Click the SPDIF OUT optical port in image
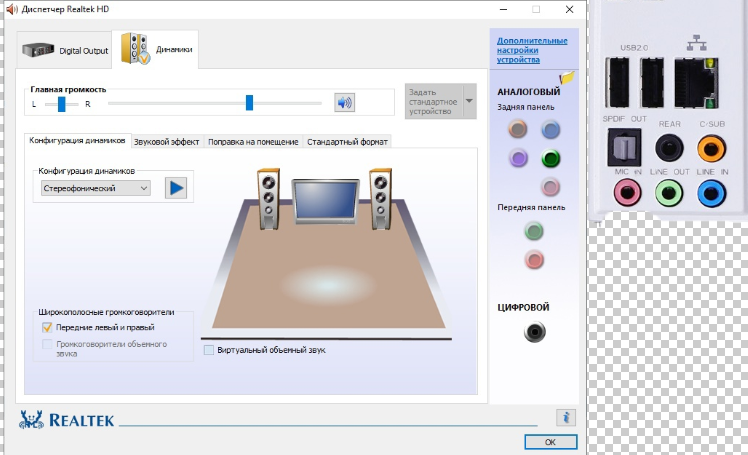This screenshot has width=748, height=455. pos(624,147)
